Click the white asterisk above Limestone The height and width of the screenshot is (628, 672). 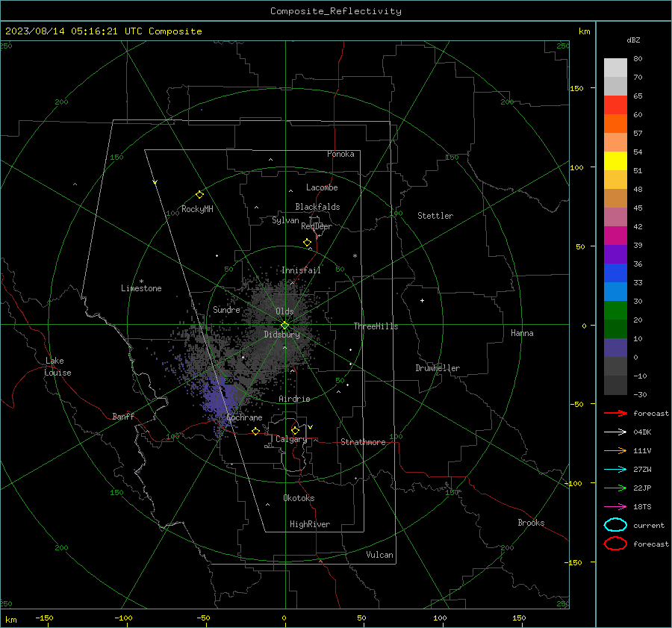coord(141,282)
